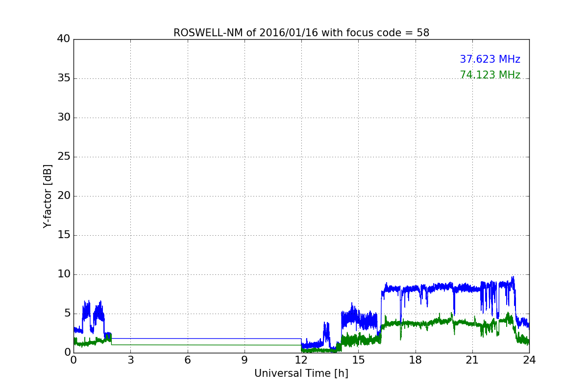Click y-axis tick label 5
This screenshot has width=588, height=392.
point(67,314)
